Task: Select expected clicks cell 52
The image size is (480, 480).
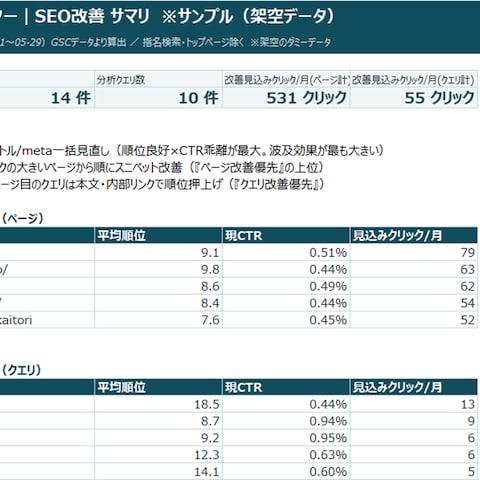Action: tap(414, 320)
